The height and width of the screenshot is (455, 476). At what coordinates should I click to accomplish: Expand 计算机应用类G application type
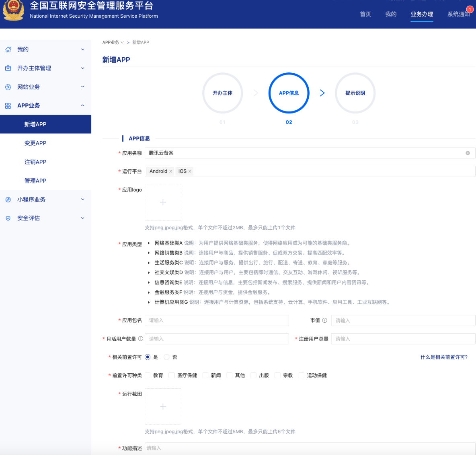[x=149, y=302]
